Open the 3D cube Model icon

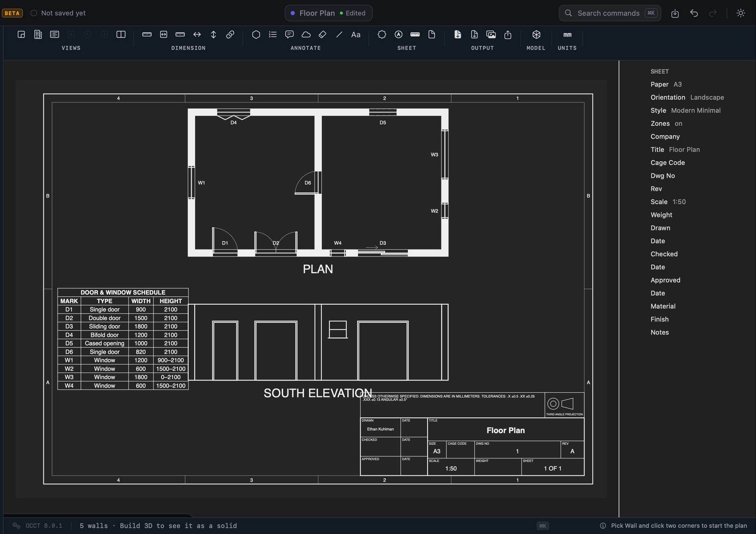pyautogui.click(x=536, y=34)
